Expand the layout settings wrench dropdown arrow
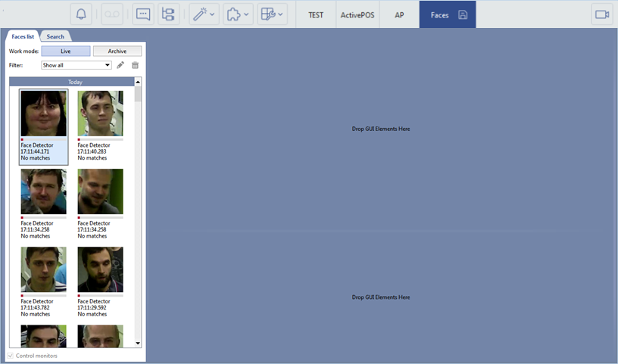The width and height of the screenshot is (618, 364). pyautogui.click(x=281, y=14)
